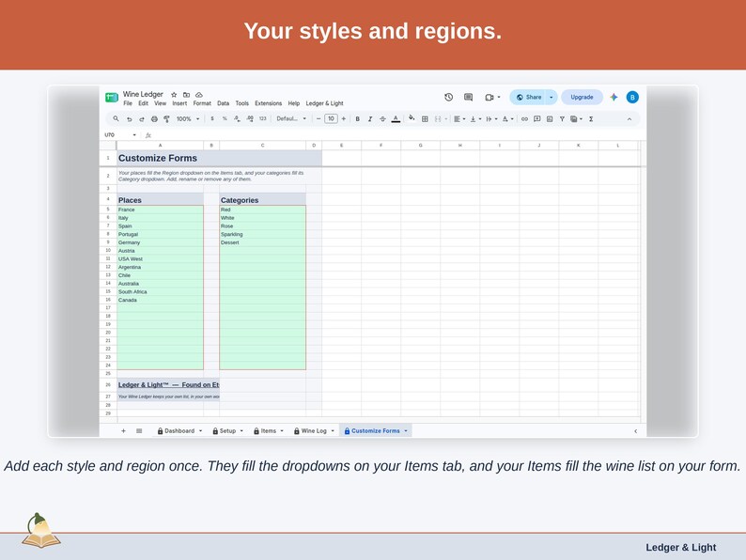The image size is (746, 560).
Task: Collapse the toolbar with the chevron
Action: [x=629, y=119]
